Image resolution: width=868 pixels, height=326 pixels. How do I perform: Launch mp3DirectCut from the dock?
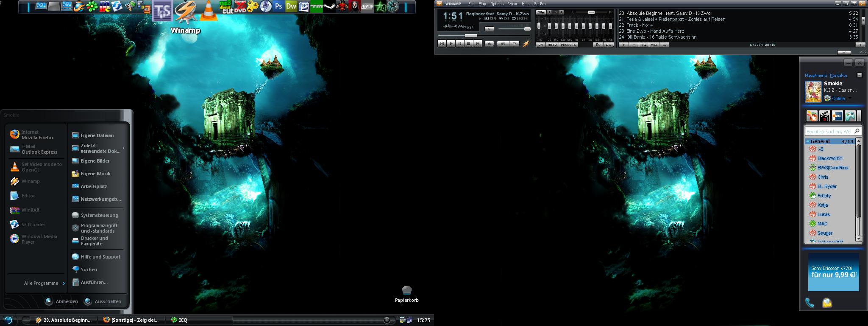[x=226, y=7]
